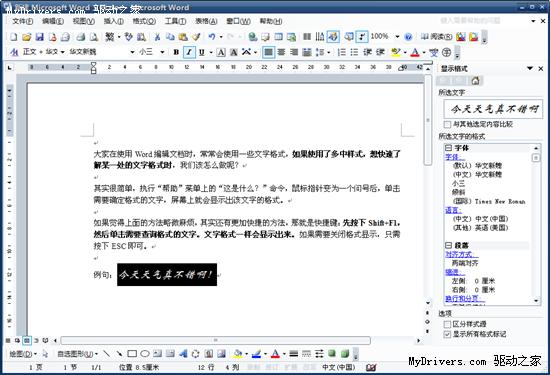The height and width of the screenshot is (375, 550).
Task: Open the font name 华文新魏 dropdown
Action: pos(132,52)
